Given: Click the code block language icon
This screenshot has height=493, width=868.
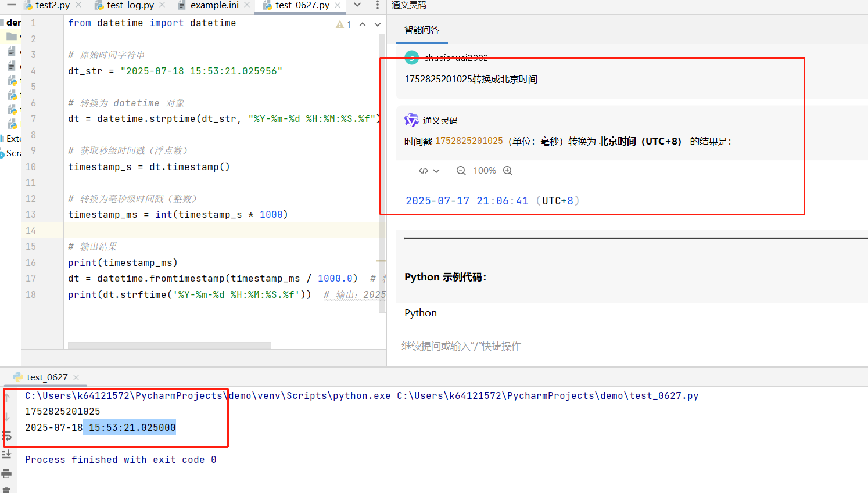Looking at the screenshot, I should (x=424, y=171).
